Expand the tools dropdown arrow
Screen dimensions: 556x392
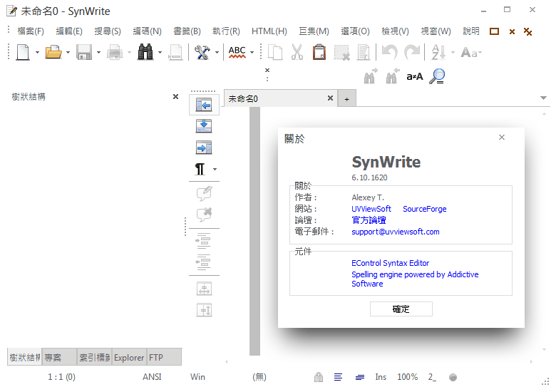217,53
